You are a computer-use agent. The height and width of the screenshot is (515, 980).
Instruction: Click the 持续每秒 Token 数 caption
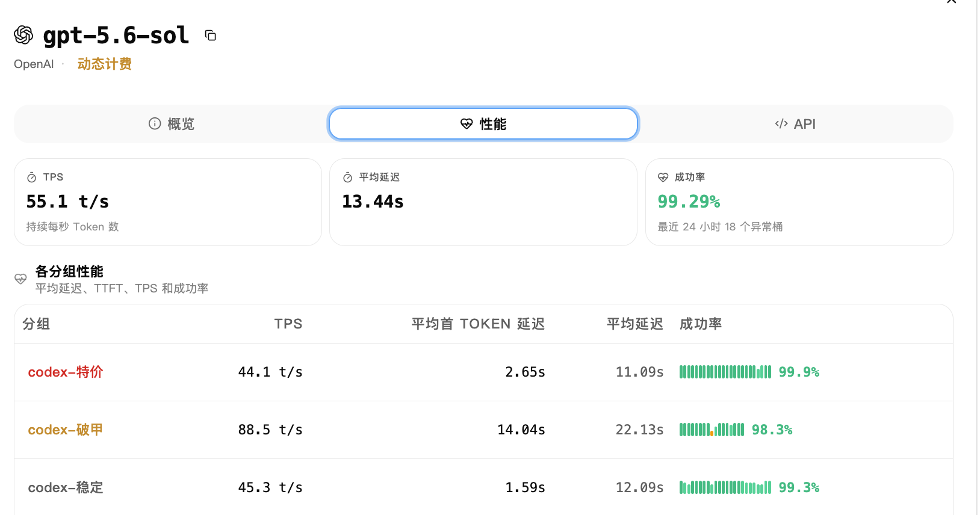[72, 227]
